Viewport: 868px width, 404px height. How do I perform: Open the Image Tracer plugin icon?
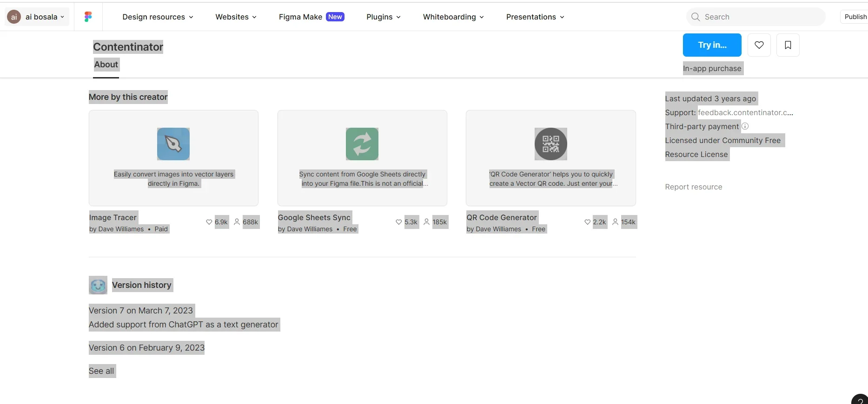173,144
